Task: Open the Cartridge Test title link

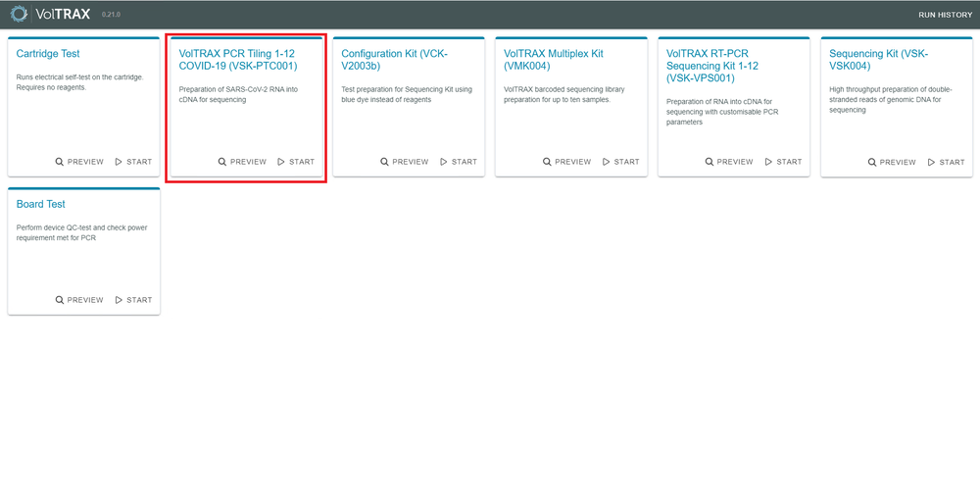Action: point(48,54)
